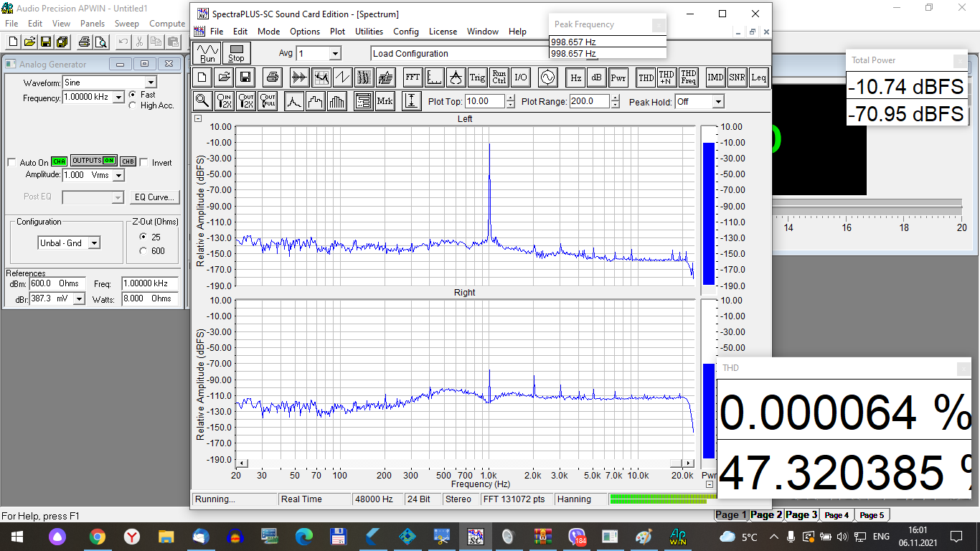Select the bar graph plot style icon
The width and height of the screenshot is (980, 551).
pos(337,101)
